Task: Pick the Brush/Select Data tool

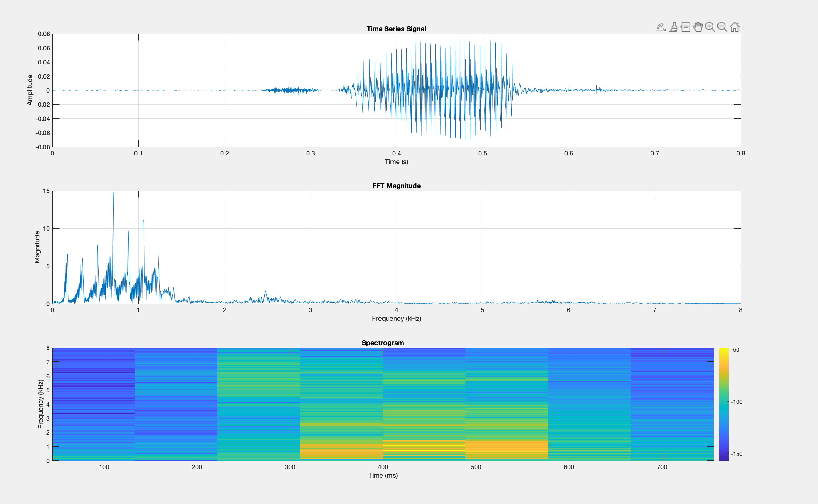Action: click(673, 27)
